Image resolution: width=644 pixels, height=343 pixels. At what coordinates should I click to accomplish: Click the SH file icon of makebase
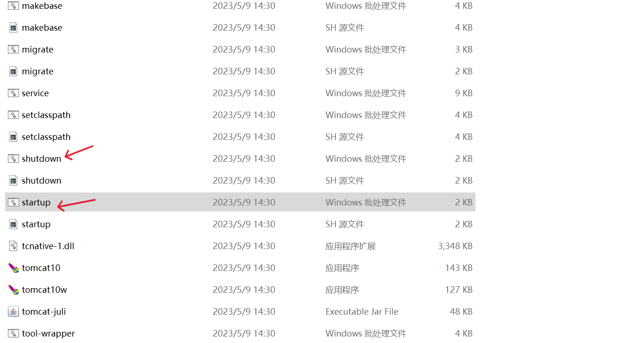point(13,28)
